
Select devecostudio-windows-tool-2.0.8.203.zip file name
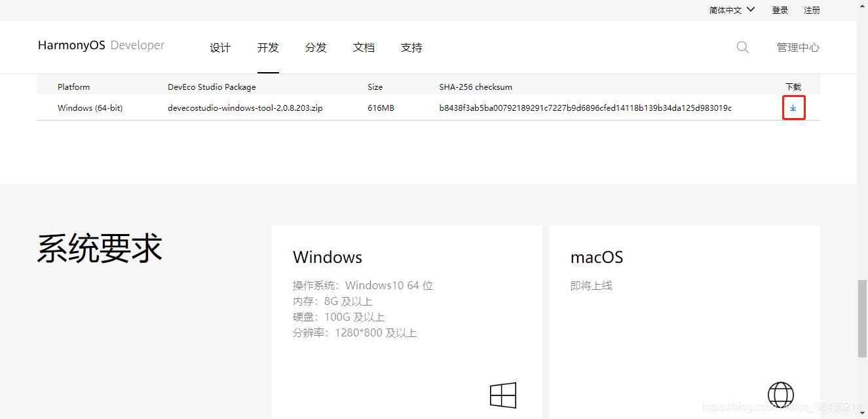pyautogui.click(x=245, y=108)
